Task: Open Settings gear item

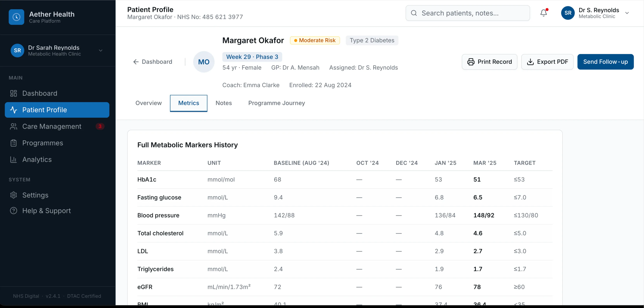Action: (35, 195)
